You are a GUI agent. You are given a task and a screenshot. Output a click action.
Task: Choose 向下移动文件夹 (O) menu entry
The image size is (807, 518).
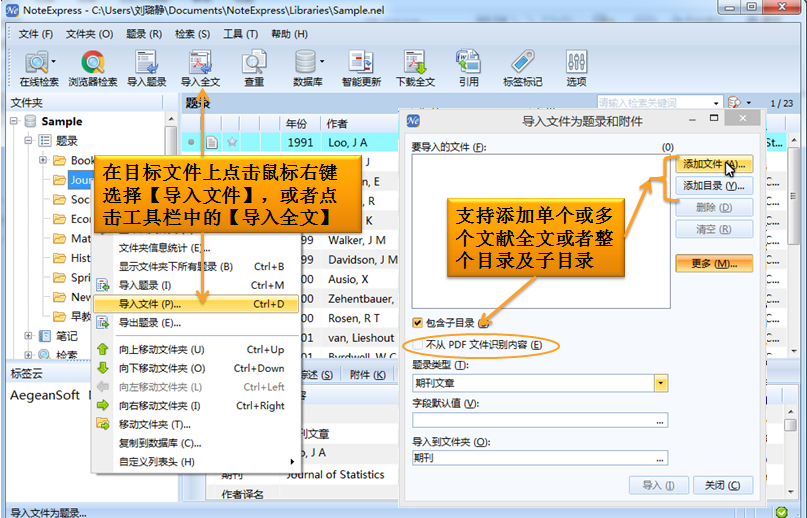point(196,368)
